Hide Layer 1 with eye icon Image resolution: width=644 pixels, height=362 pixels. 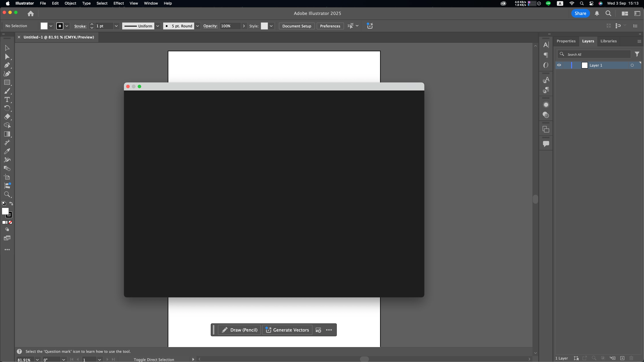point(559,65)
